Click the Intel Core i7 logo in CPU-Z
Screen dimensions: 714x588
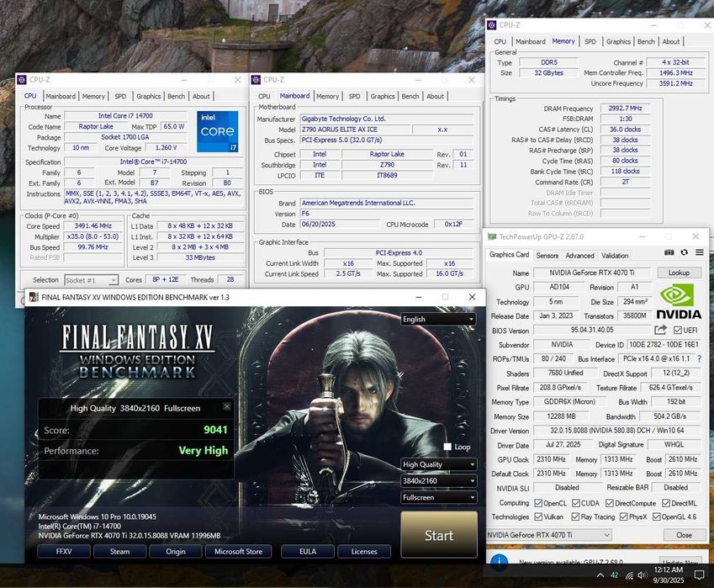pos(218,131)
